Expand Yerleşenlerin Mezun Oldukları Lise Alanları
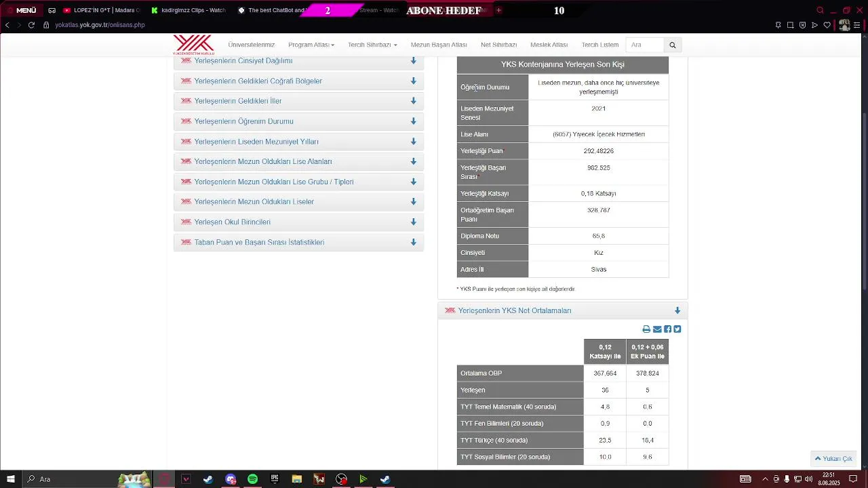This screenshot has height=488, width=868. pos(299,161)
